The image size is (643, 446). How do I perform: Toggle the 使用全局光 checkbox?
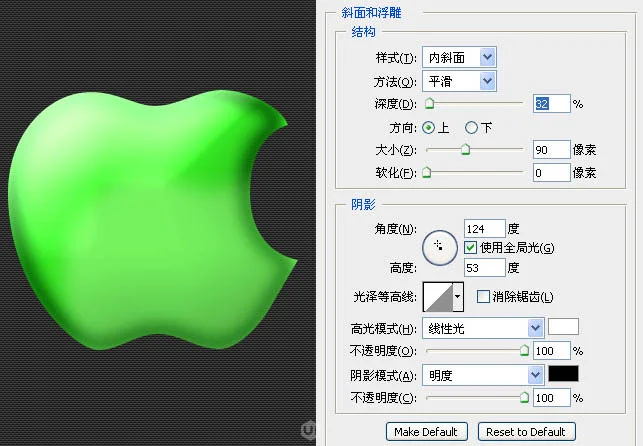click(x=470, y=248)
